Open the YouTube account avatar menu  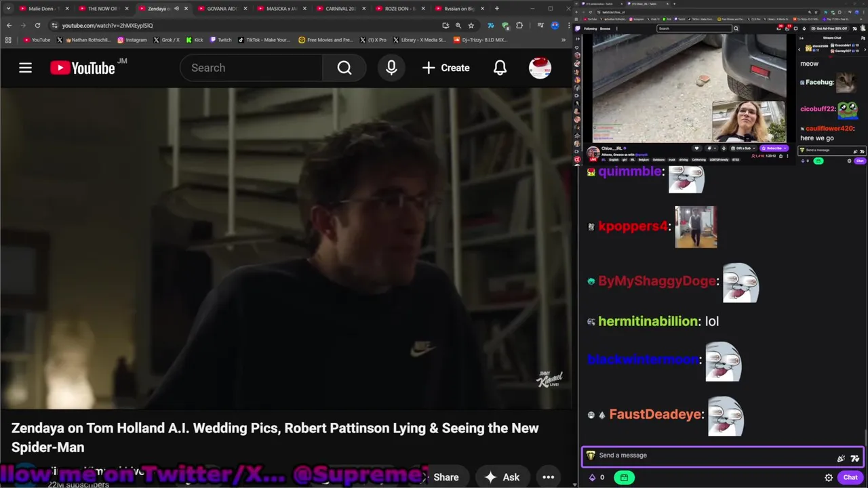(540, 68)
